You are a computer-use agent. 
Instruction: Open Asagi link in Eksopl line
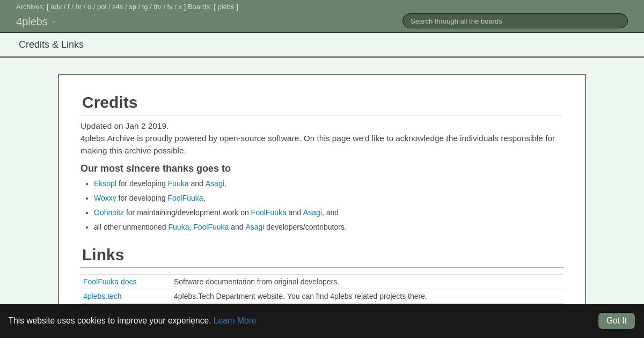coord(215,183)
